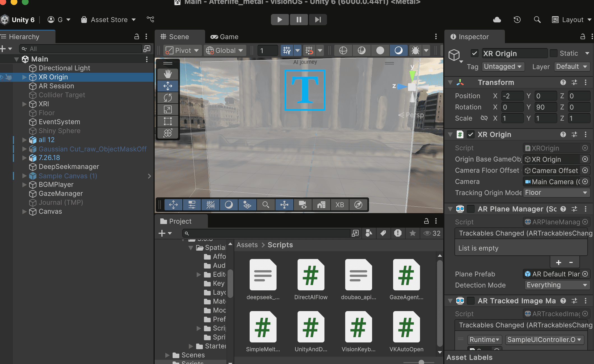Viewport: 594px width, 364px height.
Task: Expand the Canvas object in Hierarchy
Action: point(24,211)
